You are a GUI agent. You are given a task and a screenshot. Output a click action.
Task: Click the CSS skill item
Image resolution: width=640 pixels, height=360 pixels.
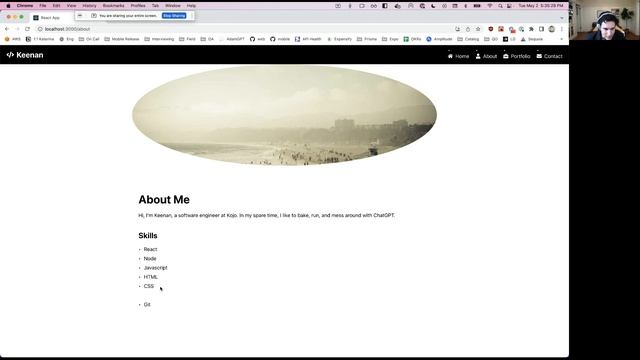tap(149, 286)
